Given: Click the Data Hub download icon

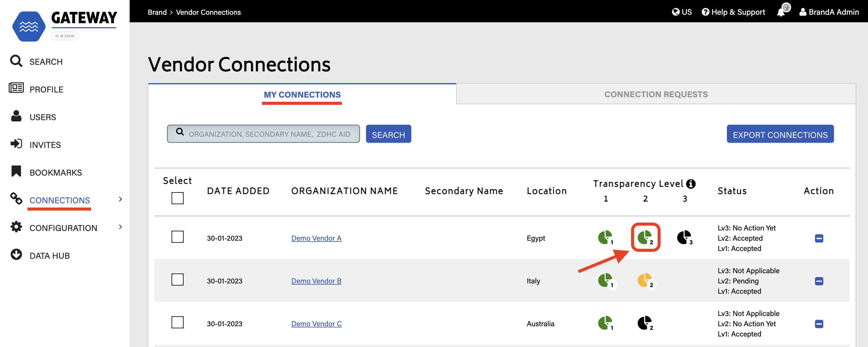Looking at the screenshot, I should coord(16,255).
